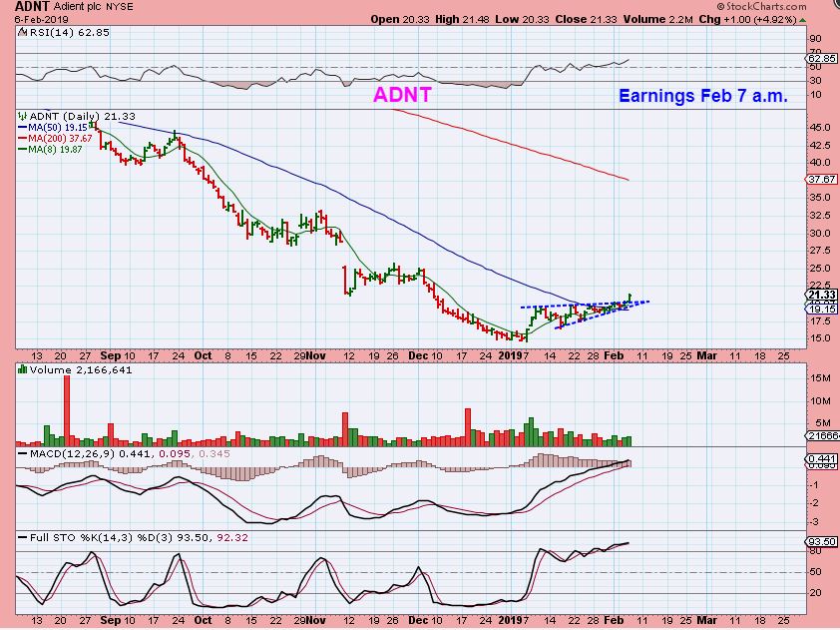840x630 pixels.
Task: Click the -3 MACD axis label
Action: (815, 522)
